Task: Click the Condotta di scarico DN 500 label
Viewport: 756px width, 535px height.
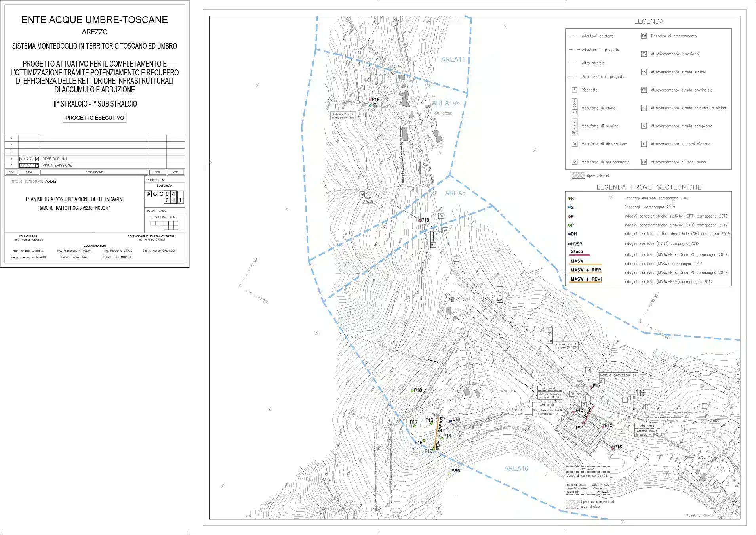Action: pyautogui.click(x=550, y=396)
